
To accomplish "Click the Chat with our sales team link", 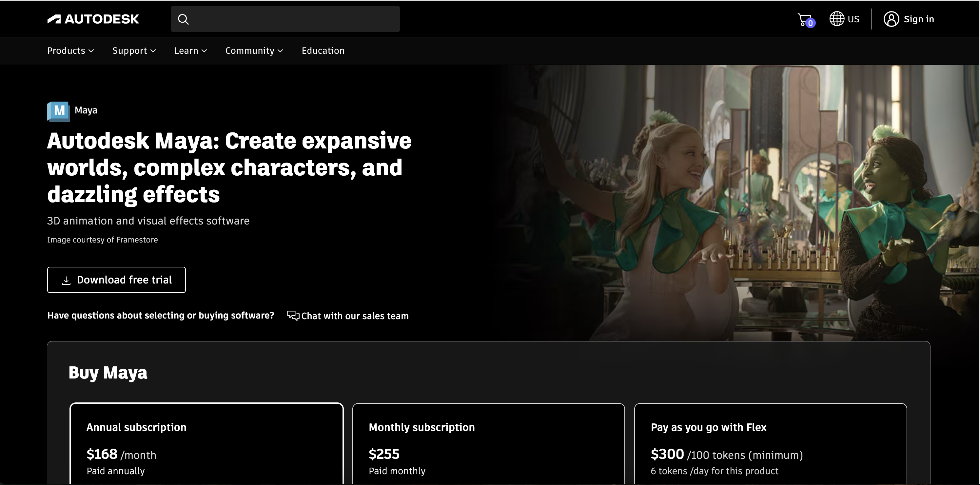I will (355, 316).
